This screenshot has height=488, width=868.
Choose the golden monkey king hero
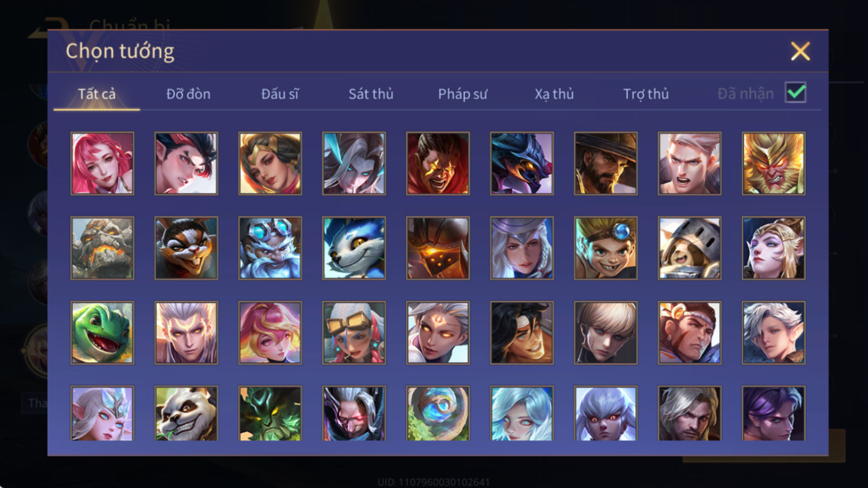point(773,163)
